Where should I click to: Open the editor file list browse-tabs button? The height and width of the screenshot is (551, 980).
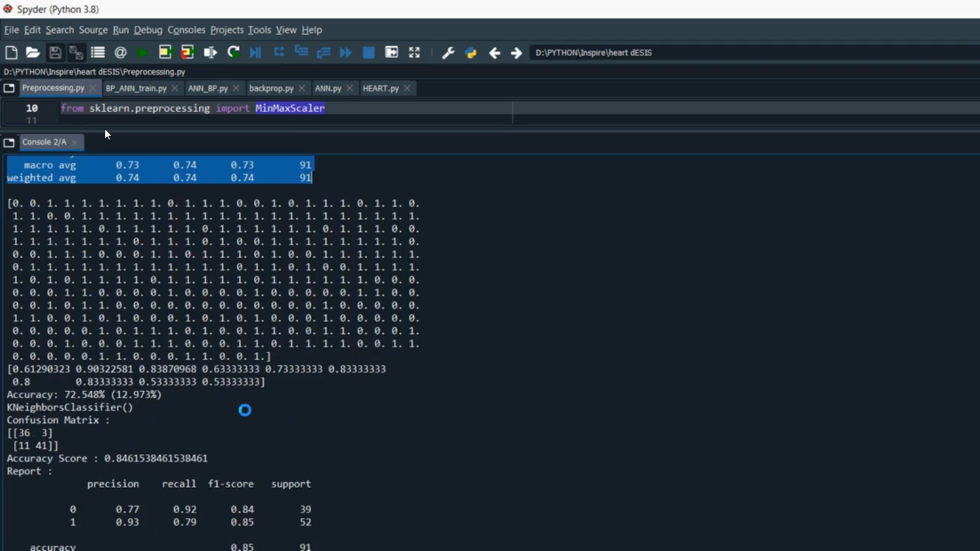click(x=9, y=88)
